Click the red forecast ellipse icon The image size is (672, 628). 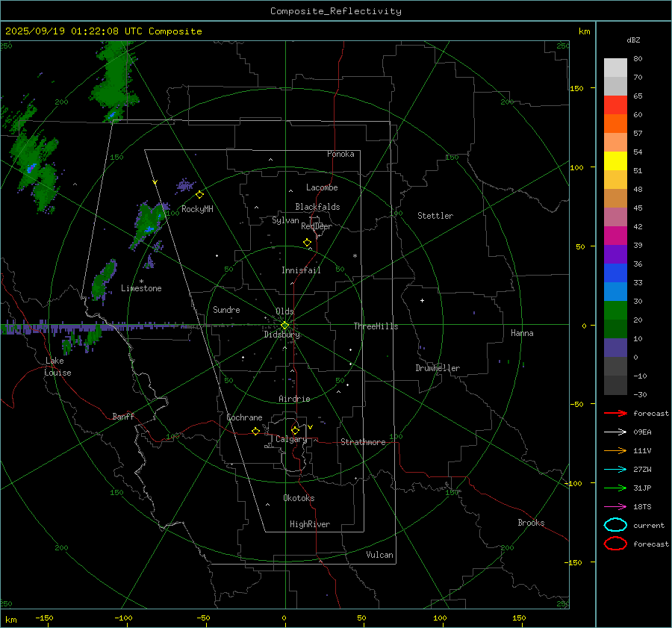pyautogui.click(x=615, y=544)
